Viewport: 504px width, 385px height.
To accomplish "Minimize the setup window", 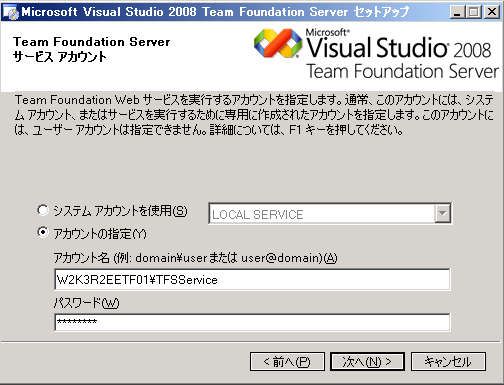I will 457,12.
